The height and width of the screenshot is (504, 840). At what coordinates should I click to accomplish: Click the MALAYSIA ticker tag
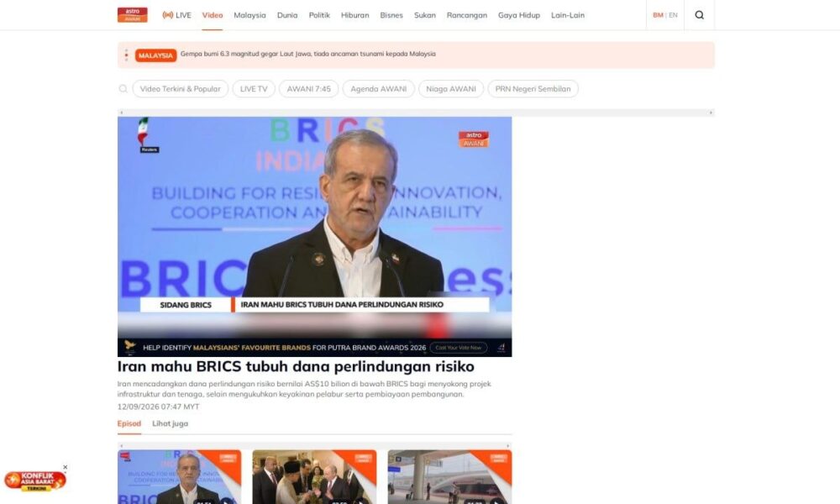[x=156, y=55]
